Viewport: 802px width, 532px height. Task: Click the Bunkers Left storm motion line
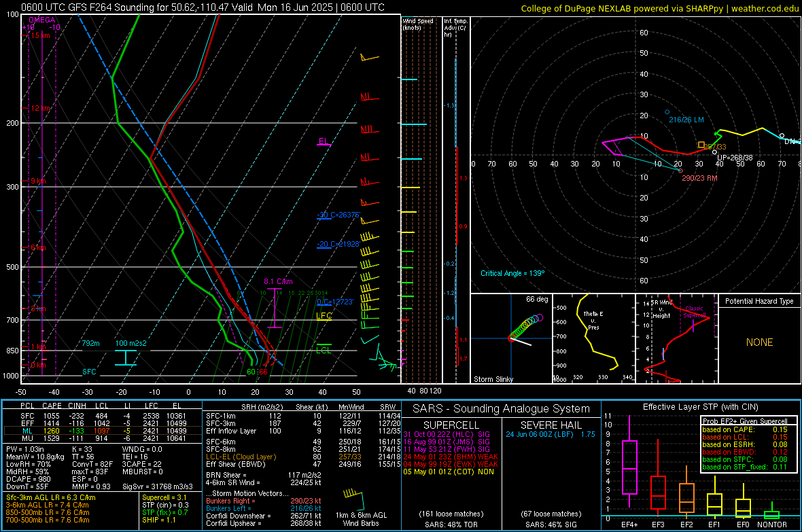tap(264, 508)
